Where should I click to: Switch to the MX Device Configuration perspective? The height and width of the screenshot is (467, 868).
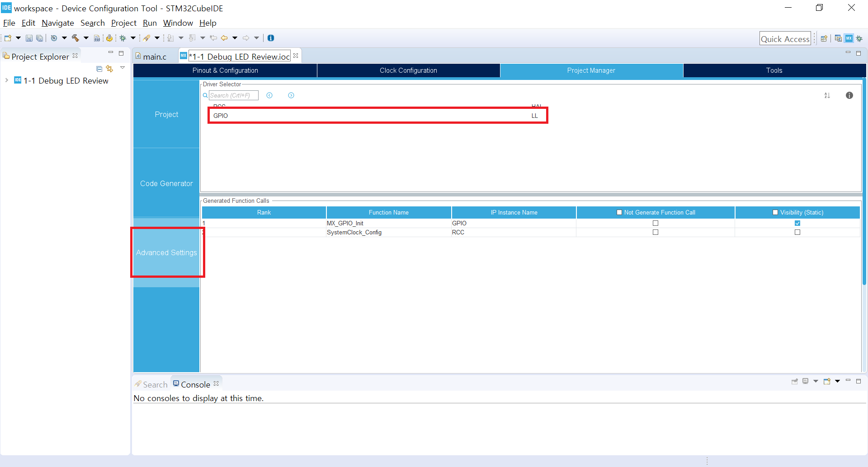849,39
